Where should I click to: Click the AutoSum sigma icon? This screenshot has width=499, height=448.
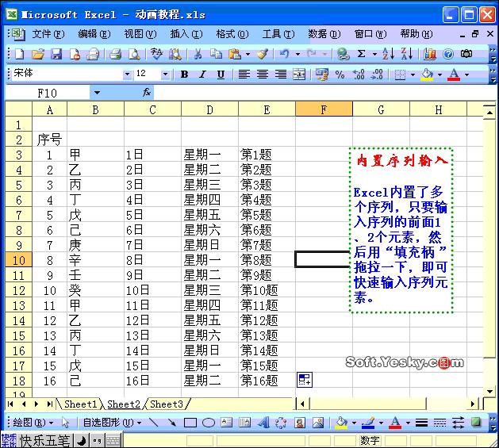tap(362, 54)
